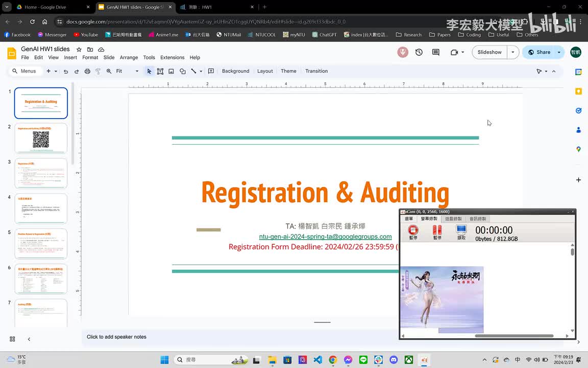Screen dimensions: 588x368
Task: Click the cloud document status icon
Action: [x=101, y=50]
